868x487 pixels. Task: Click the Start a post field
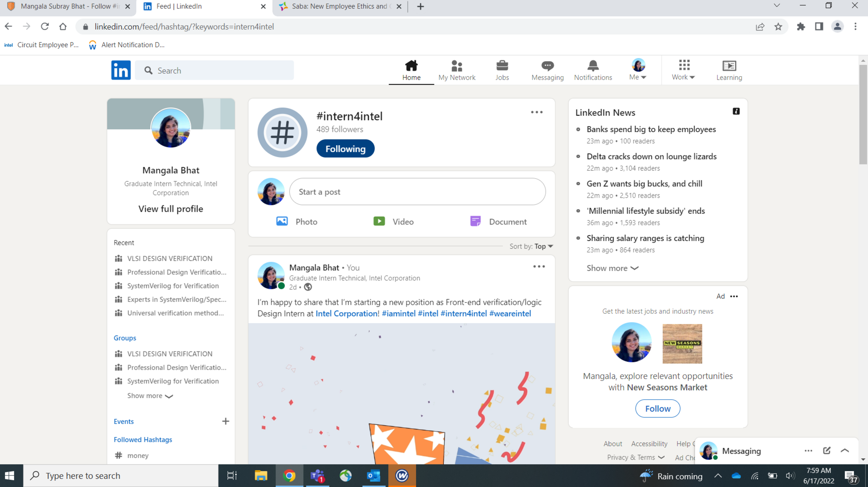(x=417, y=192)
